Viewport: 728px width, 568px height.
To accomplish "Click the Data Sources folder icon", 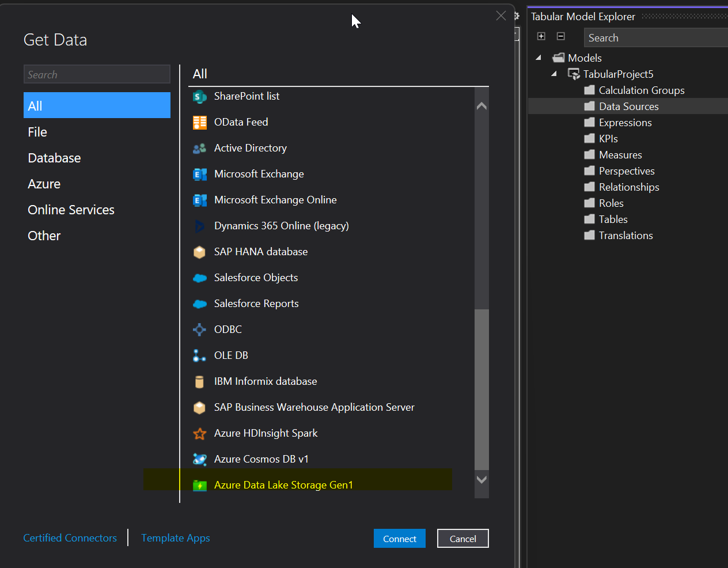I will 589,106.
